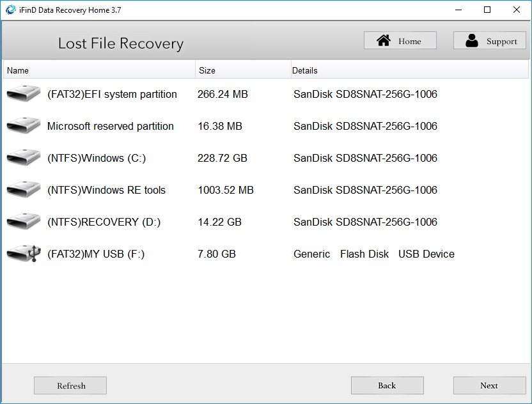
Task: Click the 14.22 GB size value
Action: [x=219, y=222]
